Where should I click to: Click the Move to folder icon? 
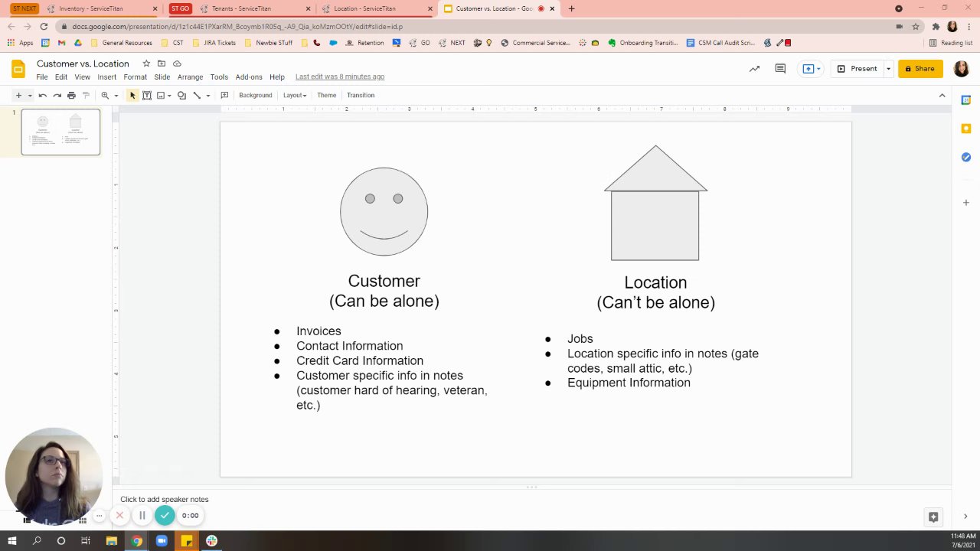tap(162, 64)
